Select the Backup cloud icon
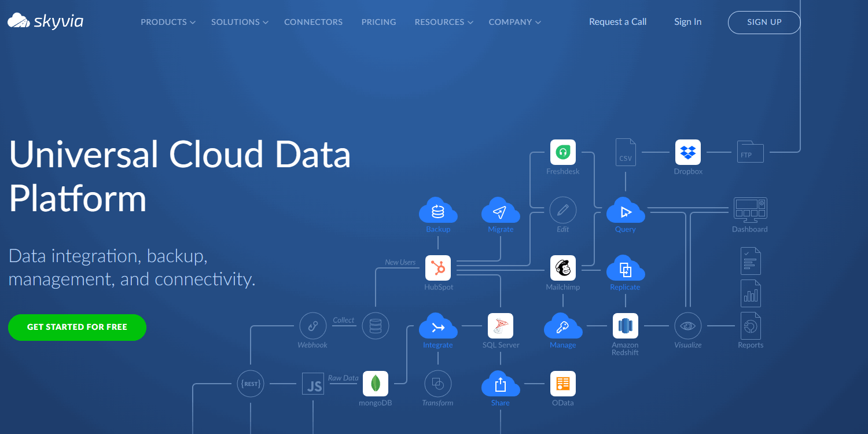 pos(438,210)
